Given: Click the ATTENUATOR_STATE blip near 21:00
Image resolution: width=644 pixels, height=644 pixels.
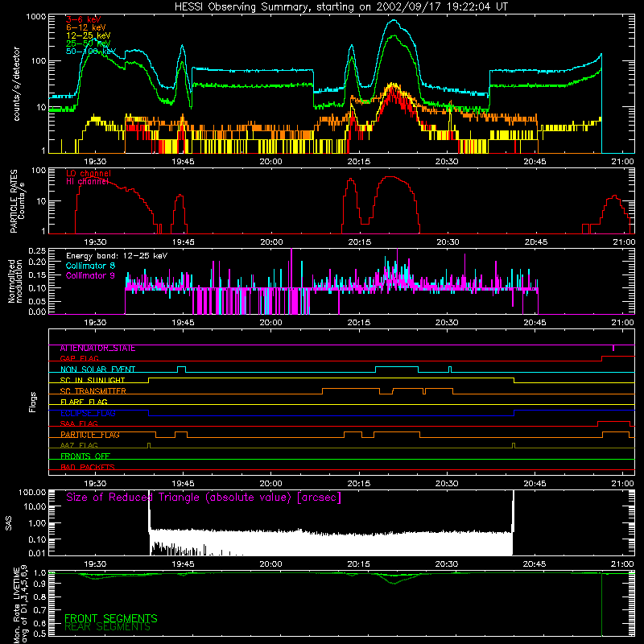Looking at the screenshot, I should (x=613, y=349).
